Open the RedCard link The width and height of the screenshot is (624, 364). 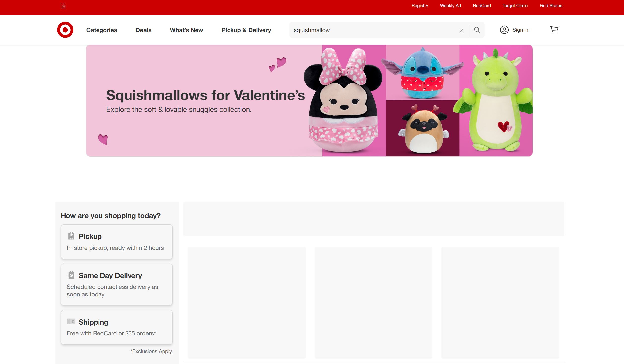point(482,6)
